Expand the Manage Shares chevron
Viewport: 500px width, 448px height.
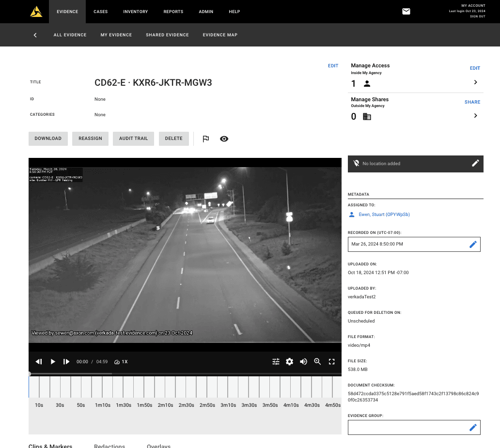point(475,116)
